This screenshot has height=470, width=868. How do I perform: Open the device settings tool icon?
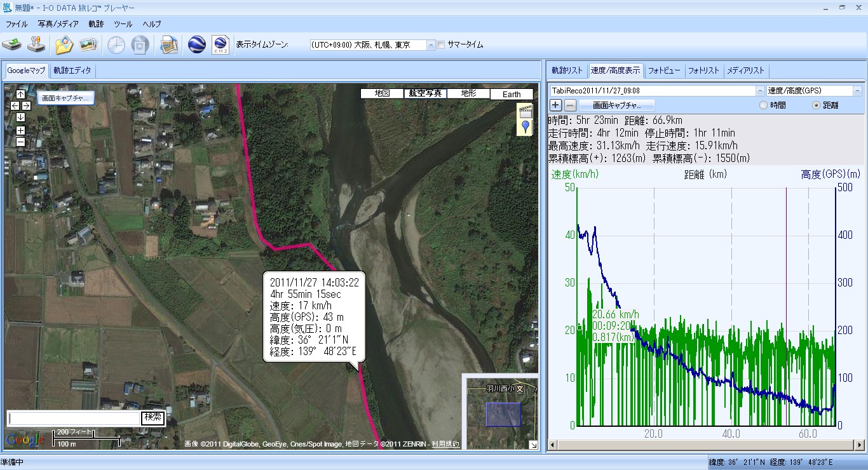tap(37, 45)
